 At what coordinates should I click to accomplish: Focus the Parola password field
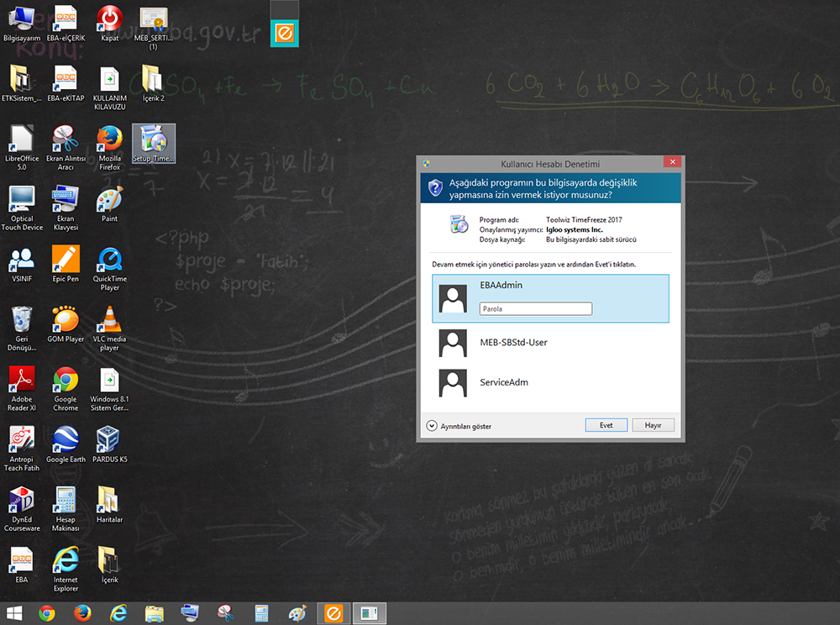(x=536, y=308)
